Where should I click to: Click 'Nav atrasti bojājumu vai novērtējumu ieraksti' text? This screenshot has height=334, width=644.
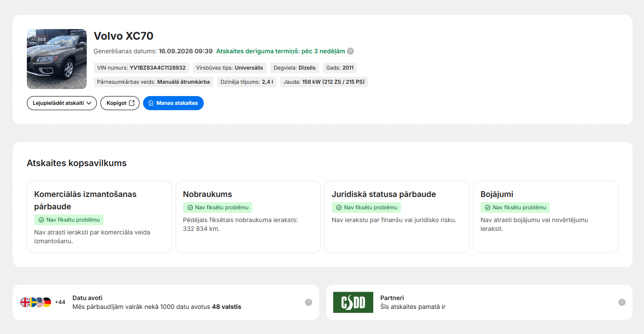coord(534,224)
